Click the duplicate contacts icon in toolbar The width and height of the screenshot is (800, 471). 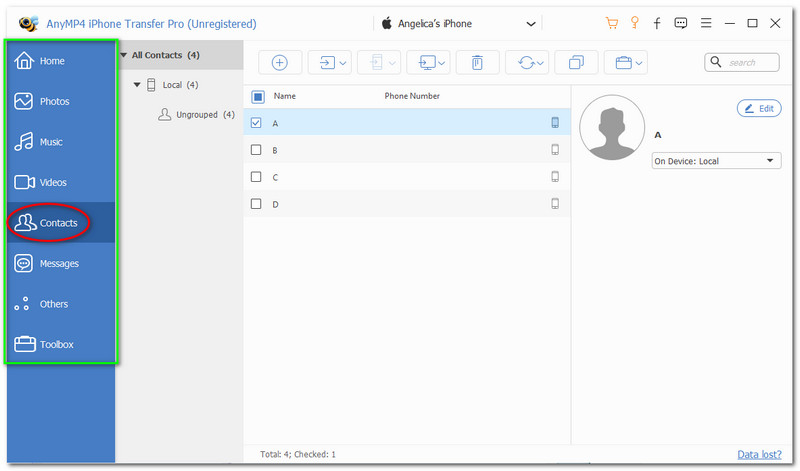pyautogui.click(x=576, y=63)
